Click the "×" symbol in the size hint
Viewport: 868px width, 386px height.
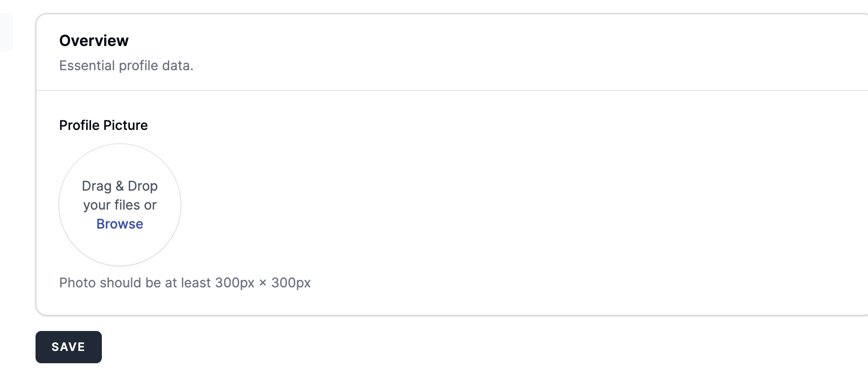click(262, 283)
